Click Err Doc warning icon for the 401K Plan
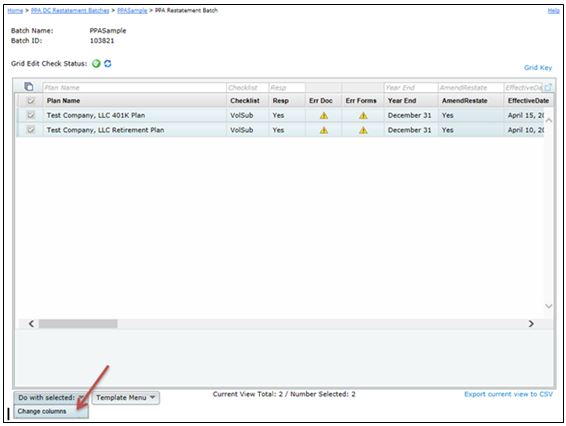Screen dimensions: 566x426 (x=324, y=116)
